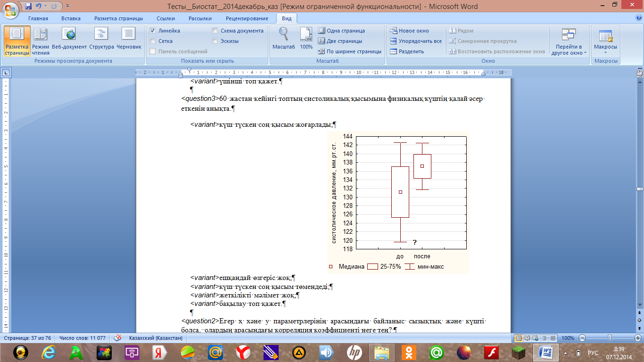Select Draft view icon in status bar
644x362 pixels.
[x=553, y=338]
